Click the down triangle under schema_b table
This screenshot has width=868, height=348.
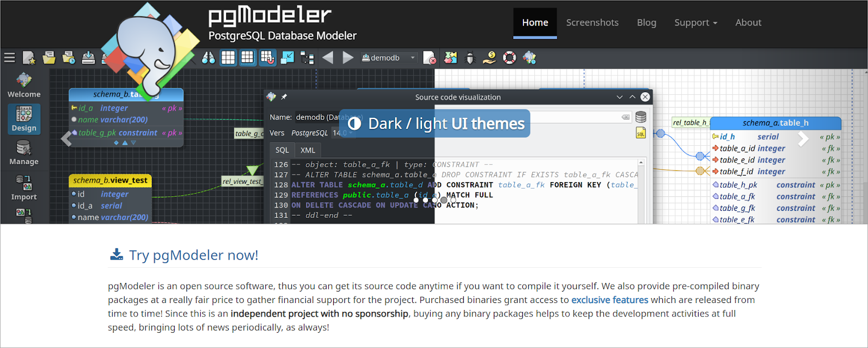[133, 143]
